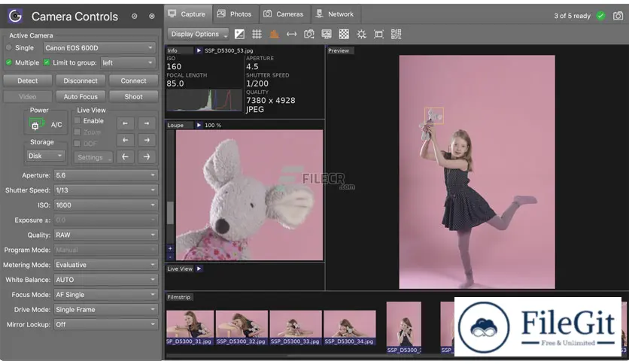
Task: Select the Single camera radio button
Action: [x=9, y=47]
